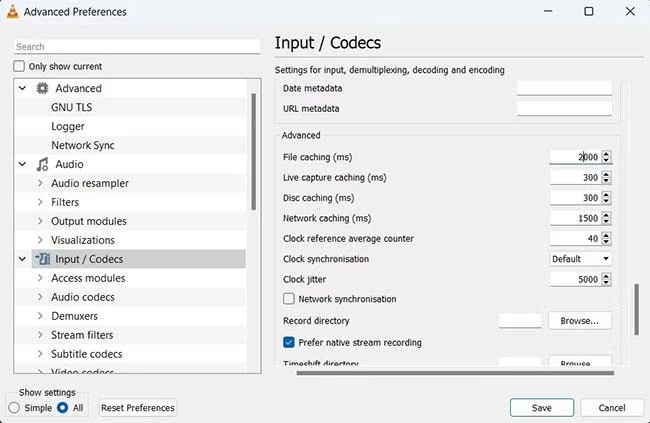This screenshot has height=423, width=650.
Task: Expand Audio resampler node
Action: tap(40, 183)
